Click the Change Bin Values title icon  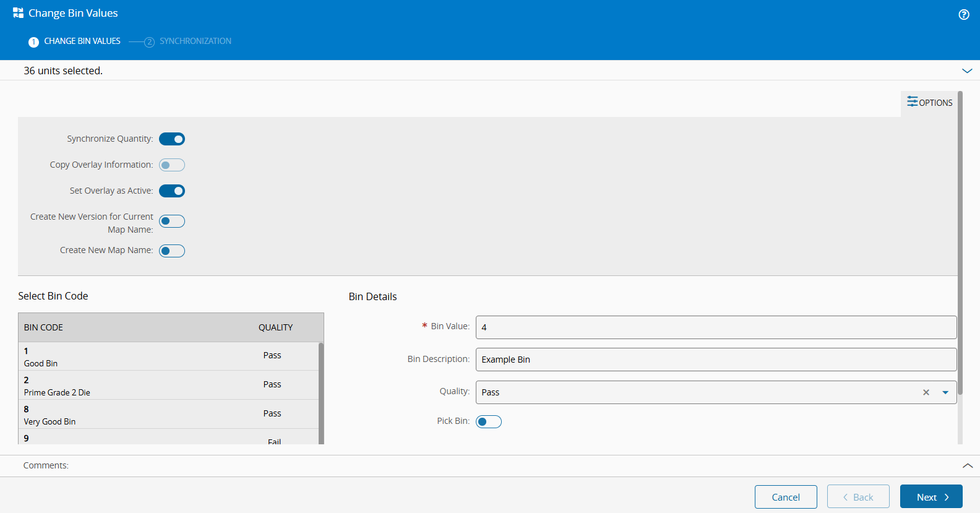(18, 13)
